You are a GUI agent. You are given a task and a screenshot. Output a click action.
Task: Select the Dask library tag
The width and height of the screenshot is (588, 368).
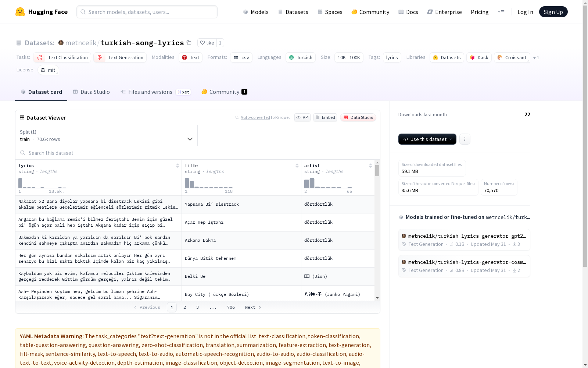pos(479,57)
